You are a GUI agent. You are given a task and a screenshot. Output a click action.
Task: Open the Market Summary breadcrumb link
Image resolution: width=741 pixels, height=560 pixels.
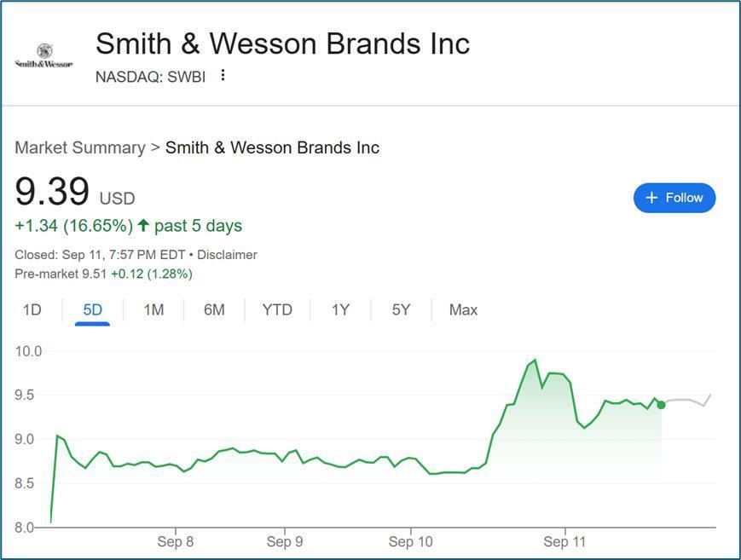[x=79, y=147]
